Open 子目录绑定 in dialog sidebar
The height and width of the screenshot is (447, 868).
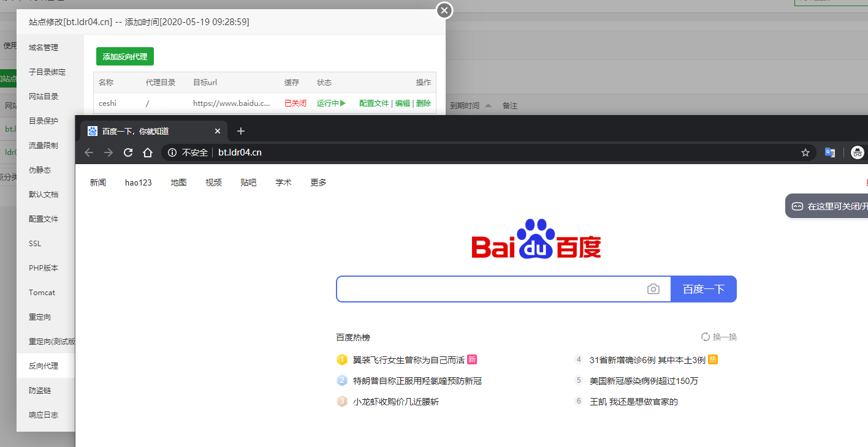[47, 72]
